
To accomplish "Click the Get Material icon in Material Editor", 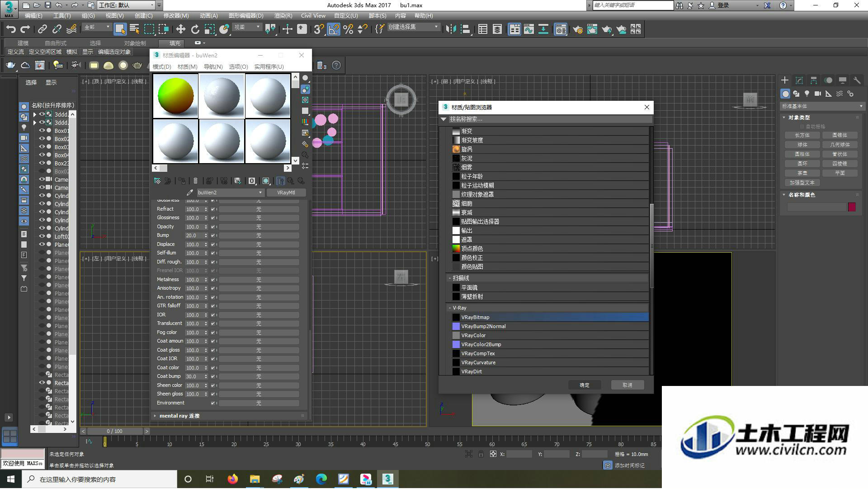I will (157, 181).
